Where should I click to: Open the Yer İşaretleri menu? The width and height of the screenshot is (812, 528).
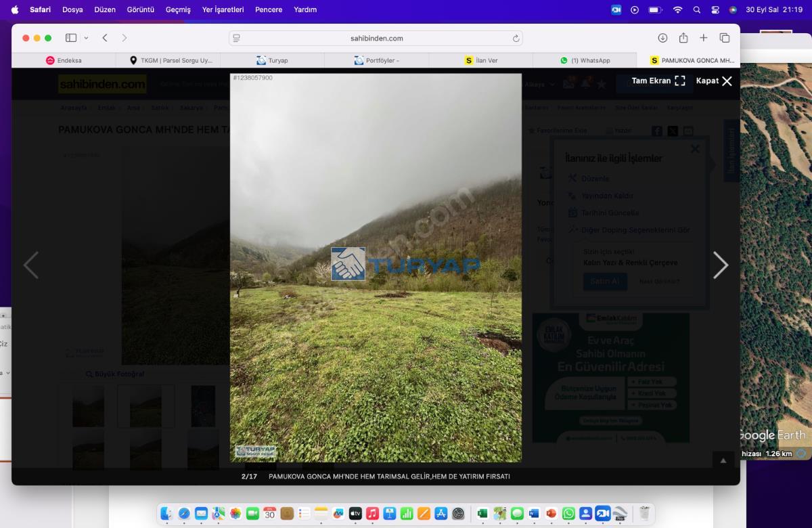(223, 9)
